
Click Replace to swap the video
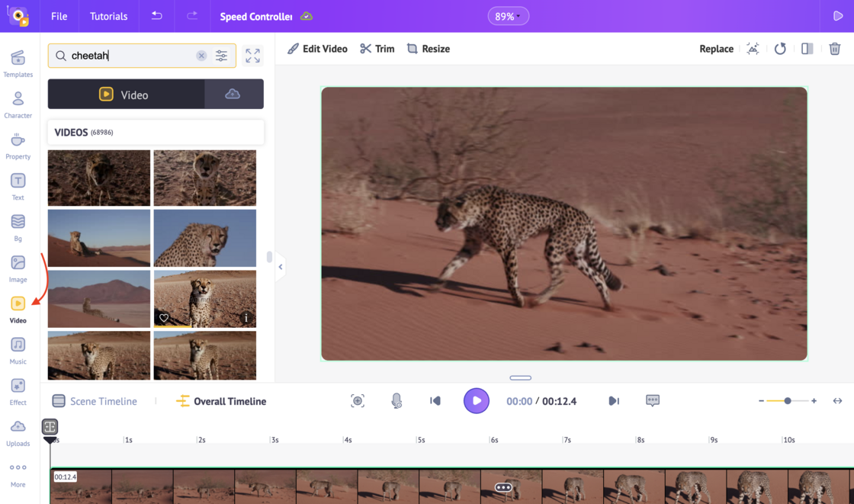click(x=715, y=48)
